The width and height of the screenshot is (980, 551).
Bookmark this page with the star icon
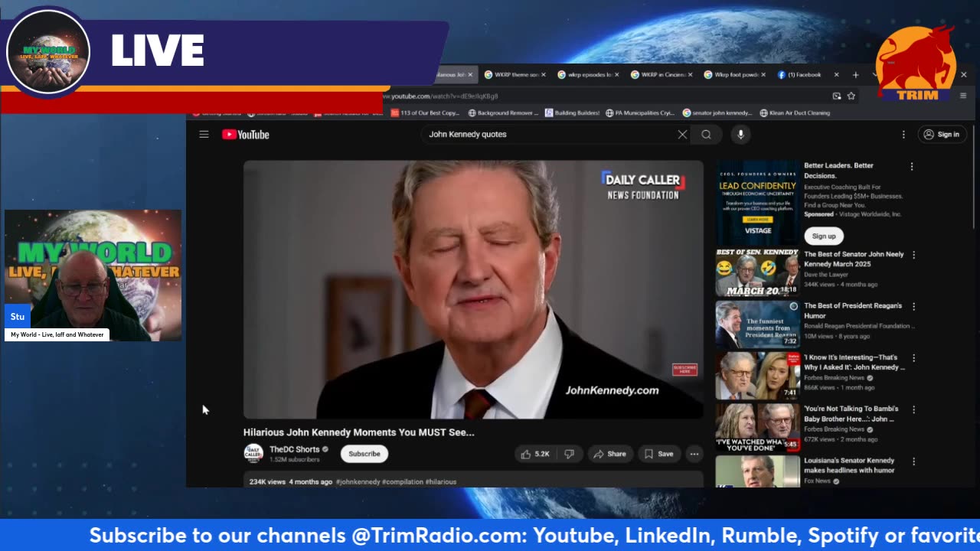point(851,96)
